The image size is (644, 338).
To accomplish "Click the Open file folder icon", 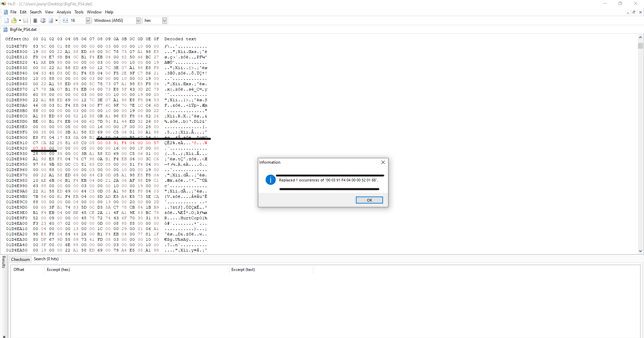I will [x=14, y=20].
